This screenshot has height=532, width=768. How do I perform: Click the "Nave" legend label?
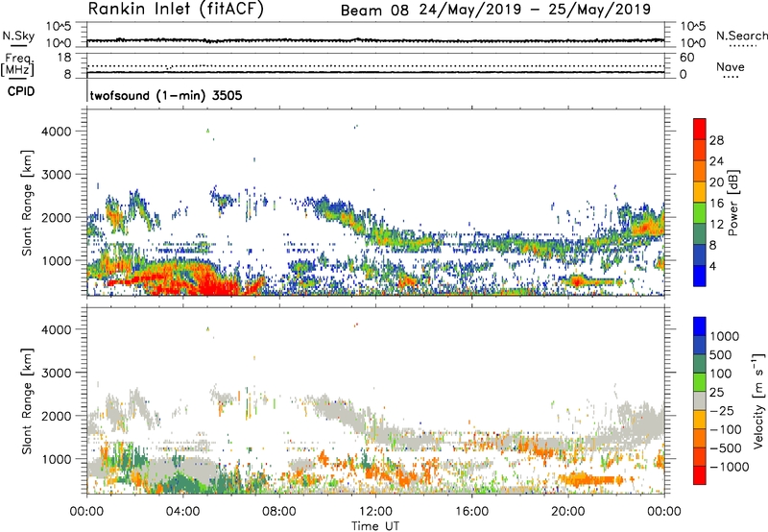click(x=731, y=67)
